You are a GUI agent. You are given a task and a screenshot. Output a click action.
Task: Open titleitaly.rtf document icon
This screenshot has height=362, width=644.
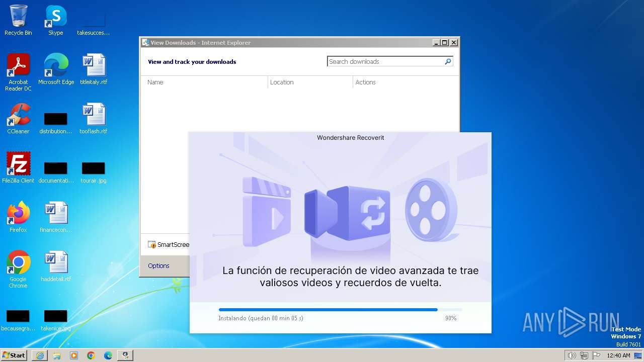[94, 69]
